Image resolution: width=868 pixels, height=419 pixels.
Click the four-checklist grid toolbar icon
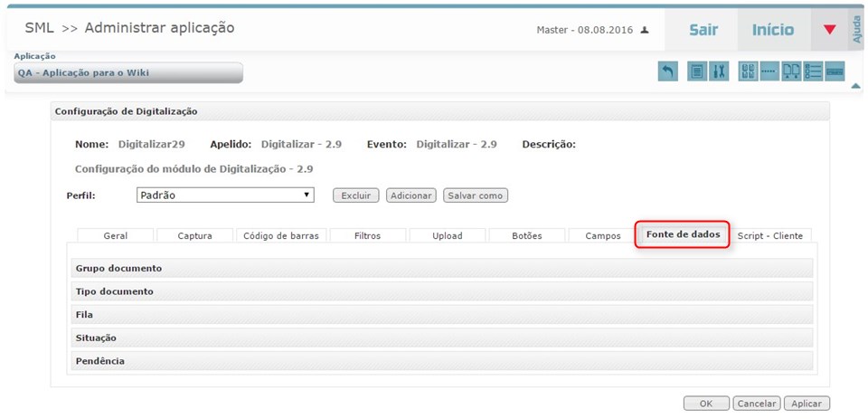749,72
